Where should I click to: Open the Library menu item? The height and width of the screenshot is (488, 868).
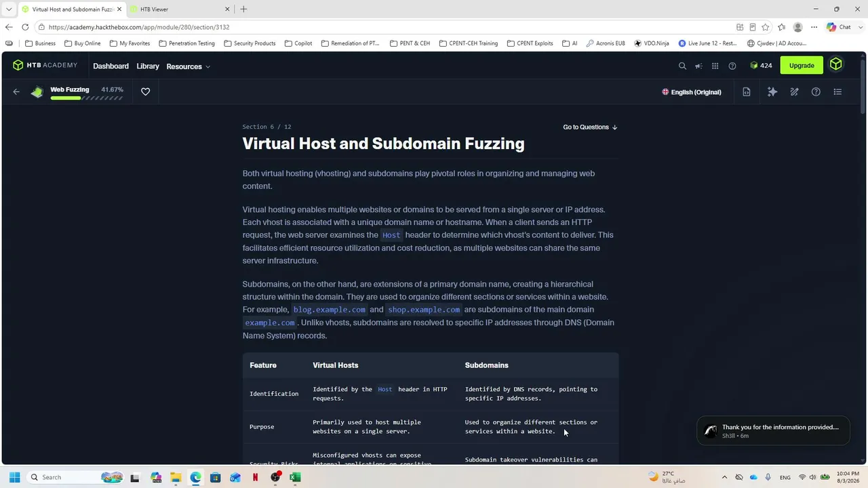(x=148, y=66)
